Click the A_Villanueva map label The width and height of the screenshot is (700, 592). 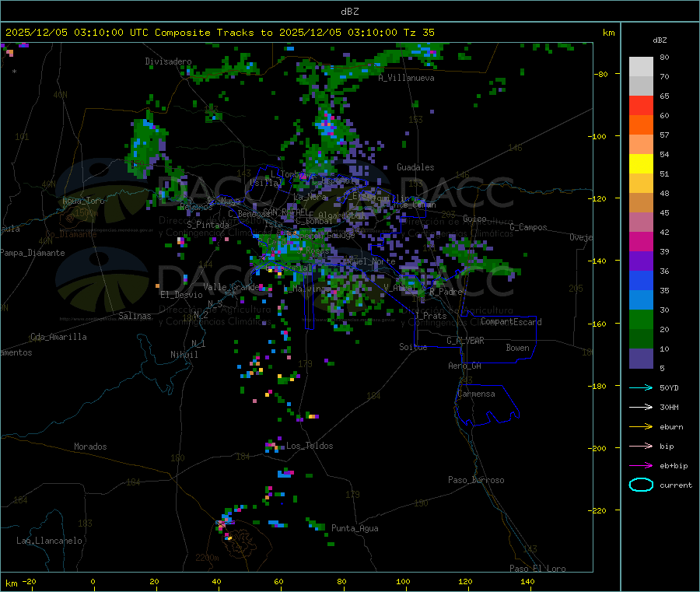[406, 78]
